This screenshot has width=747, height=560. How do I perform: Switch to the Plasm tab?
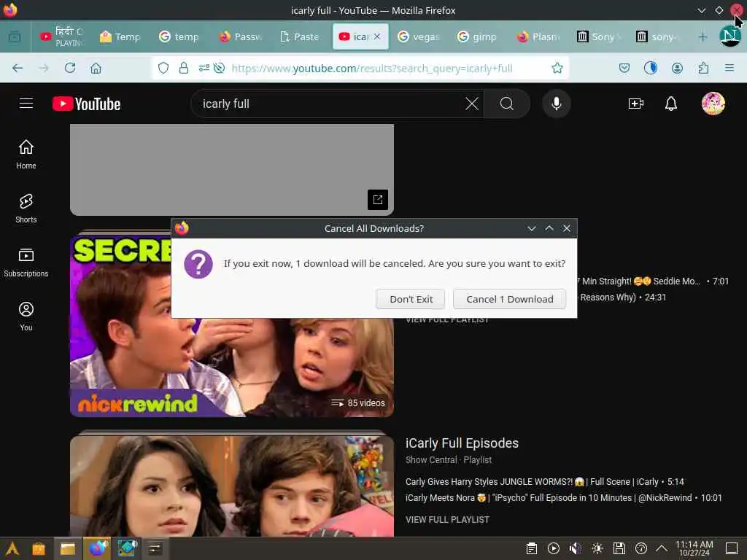539,36
